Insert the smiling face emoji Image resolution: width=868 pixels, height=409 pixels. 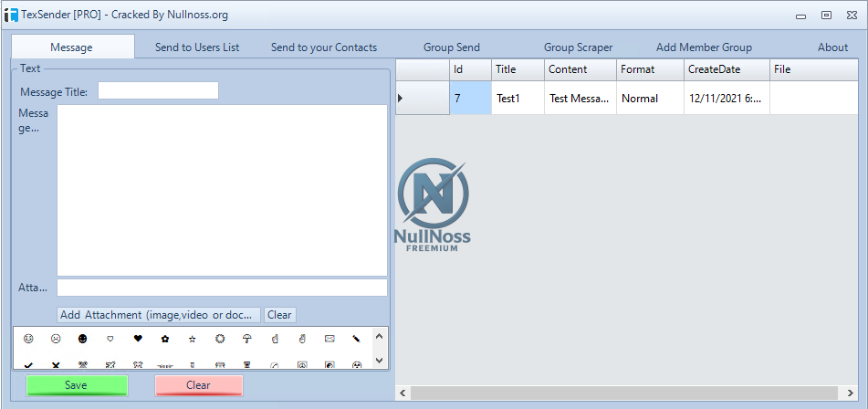pos(28,339)
